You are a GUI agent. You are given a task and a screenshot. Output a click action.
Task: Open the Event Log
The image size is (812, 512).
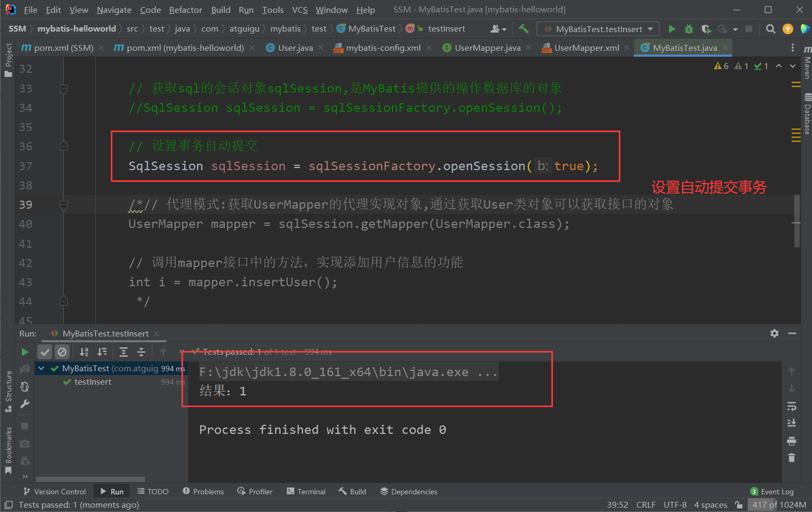click(x=772, y=492)
